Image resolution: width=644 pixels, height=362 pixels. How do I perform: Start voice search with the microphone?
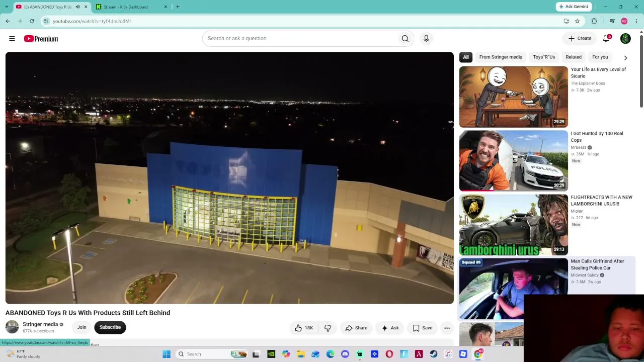(426, 38)
